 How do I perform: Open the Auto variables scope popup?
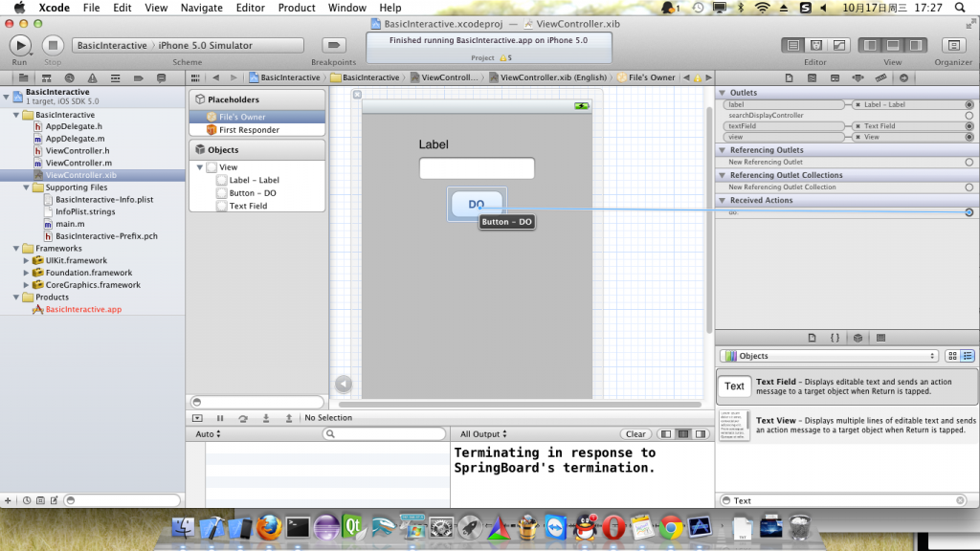coord(208,433)
